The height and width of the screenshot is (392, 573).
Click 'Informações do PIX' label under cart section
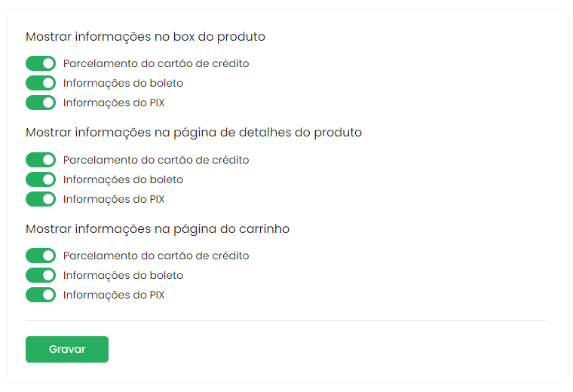tap(114, 295)
